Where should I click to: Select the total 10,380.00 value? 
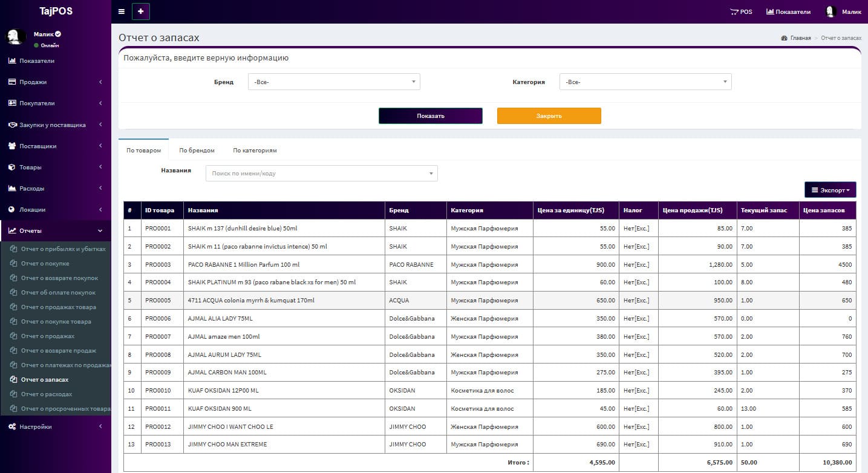pyautogui.click(x=837, y=463)
